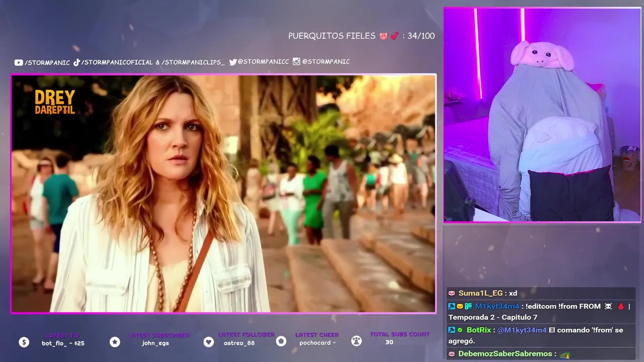Click the LATEST FOLLOWER label
644x362 pixels.
247,335
